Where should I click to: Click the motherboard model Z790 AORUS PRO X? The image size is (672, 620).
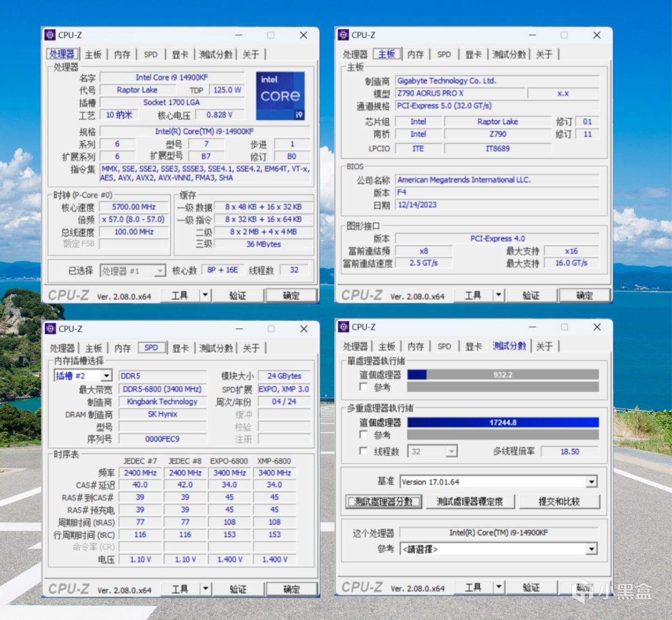460,93
